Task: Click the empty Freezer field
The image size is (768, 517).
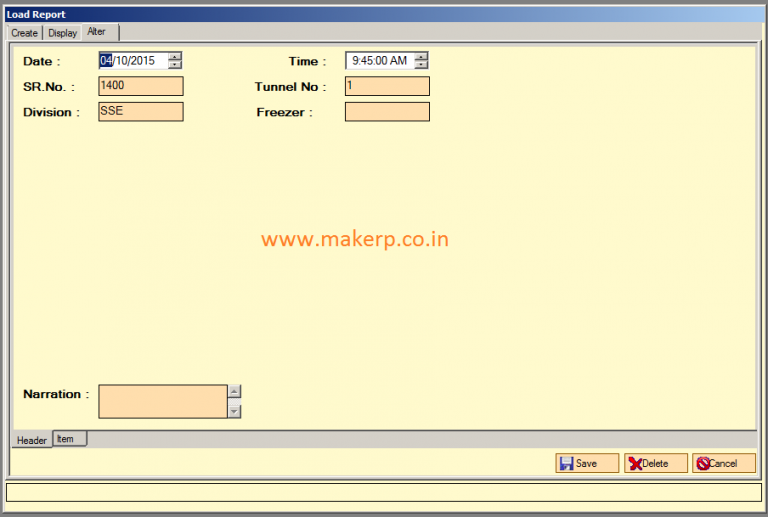Action: point(387,111)
